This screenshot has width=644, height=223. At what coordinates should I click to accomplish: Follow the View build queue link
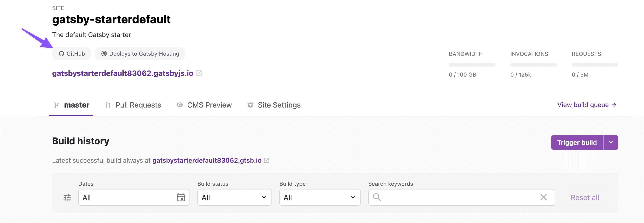click(x=587, y=105)
